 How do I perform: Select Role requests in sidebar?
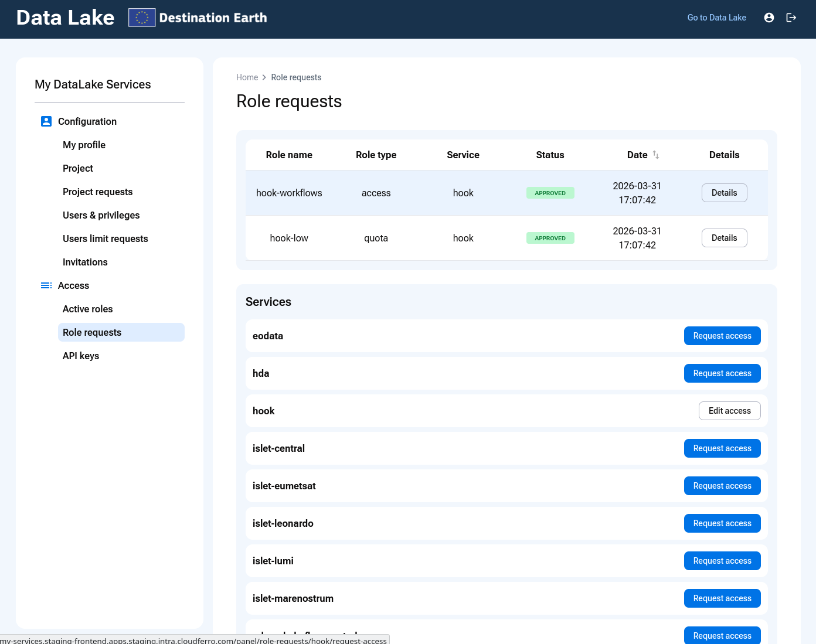tap(121, 332)
